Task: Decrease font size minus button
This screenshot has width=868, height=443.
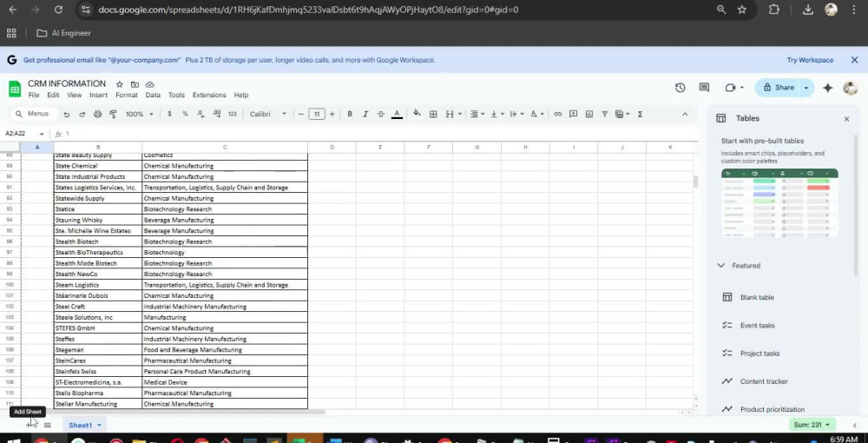Action: click(x=300, y=114)
